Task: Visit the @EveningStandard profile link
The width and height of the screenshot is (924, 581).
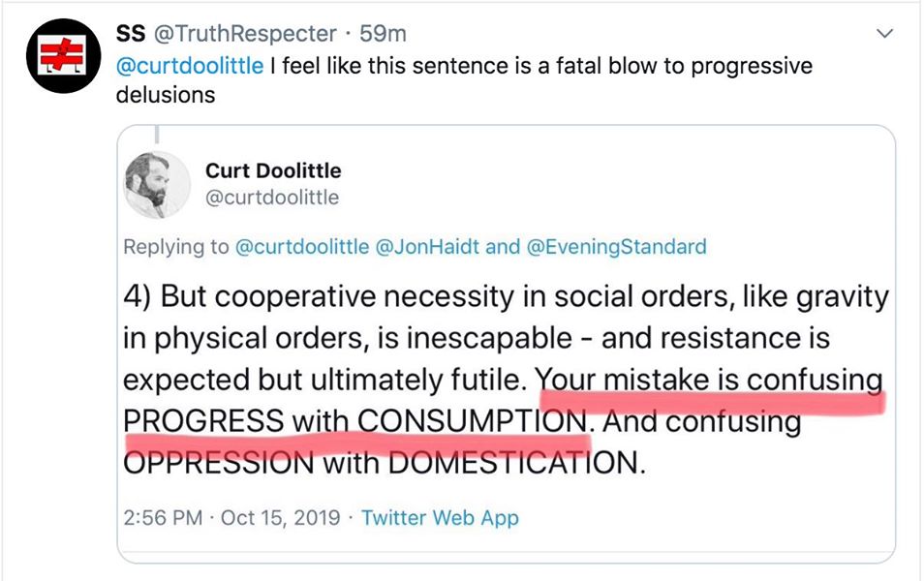Action: click(x=616, y=247)
